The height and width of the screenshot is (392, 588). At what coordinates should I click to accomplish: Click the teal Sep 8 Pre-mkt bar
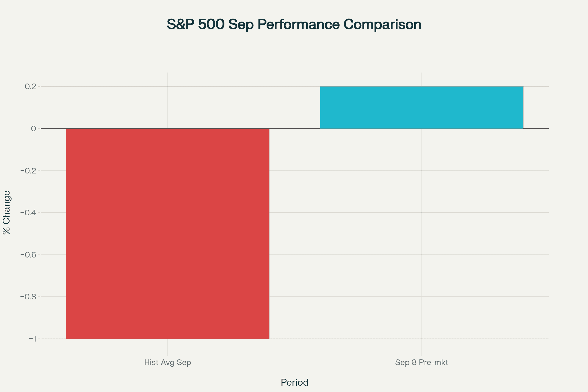tap(422, 108)
